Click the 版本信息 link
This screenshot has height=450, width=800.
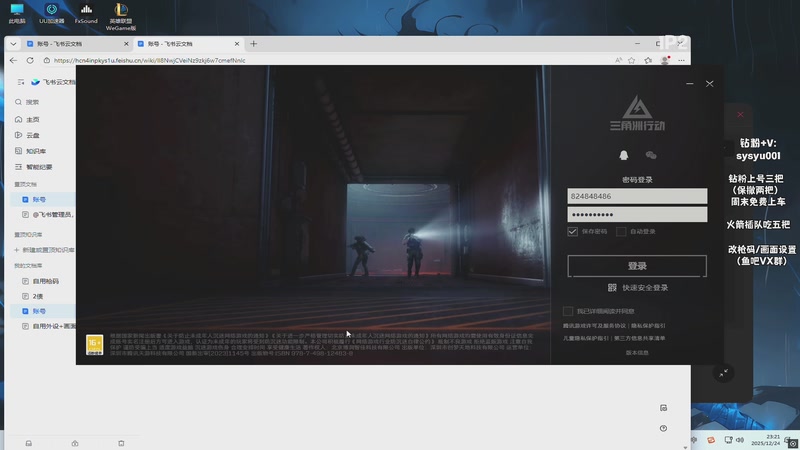pos(637,353)
